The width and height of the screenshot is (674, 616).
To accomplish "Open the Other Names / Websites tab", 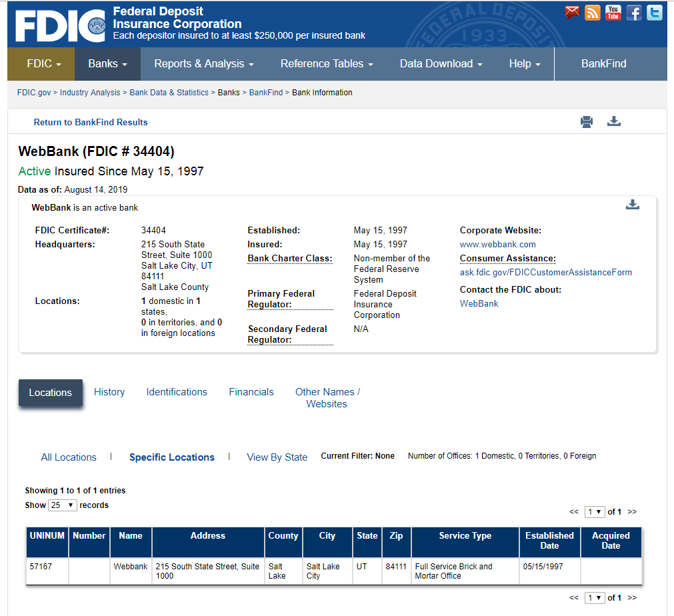I will pyautogui.click(x=327, y=398).
